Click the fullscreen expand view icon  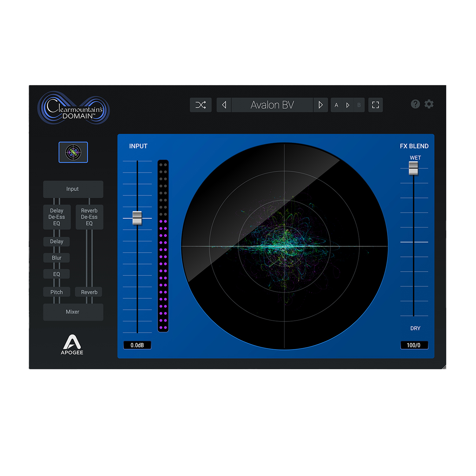pyautogui.click(x=375, y=105)
